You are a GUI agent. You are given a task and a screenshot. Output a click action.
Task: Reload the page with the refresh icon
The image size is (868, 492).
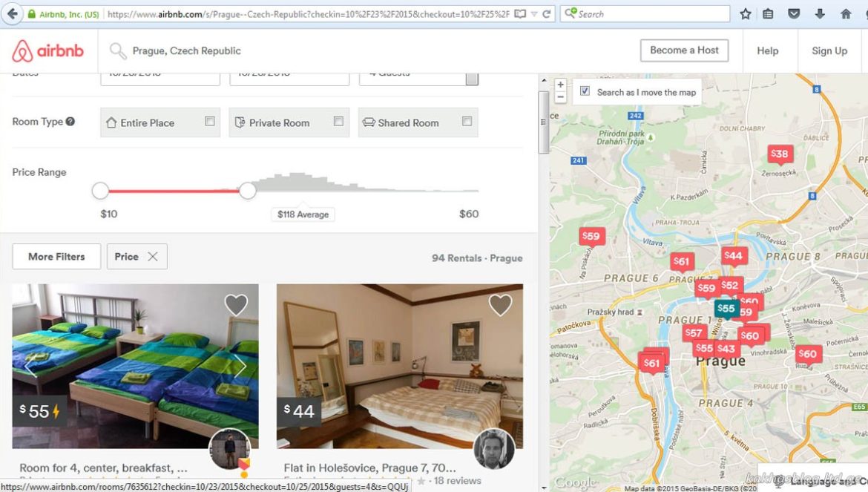tap(546, 14)
